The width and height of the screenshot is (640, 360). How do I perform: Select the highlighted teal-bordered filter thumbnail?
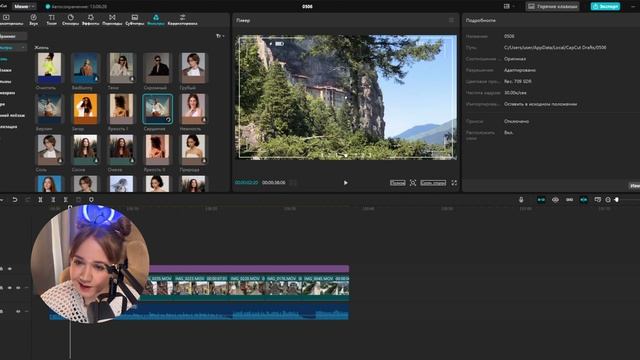(x=157, y=109)
